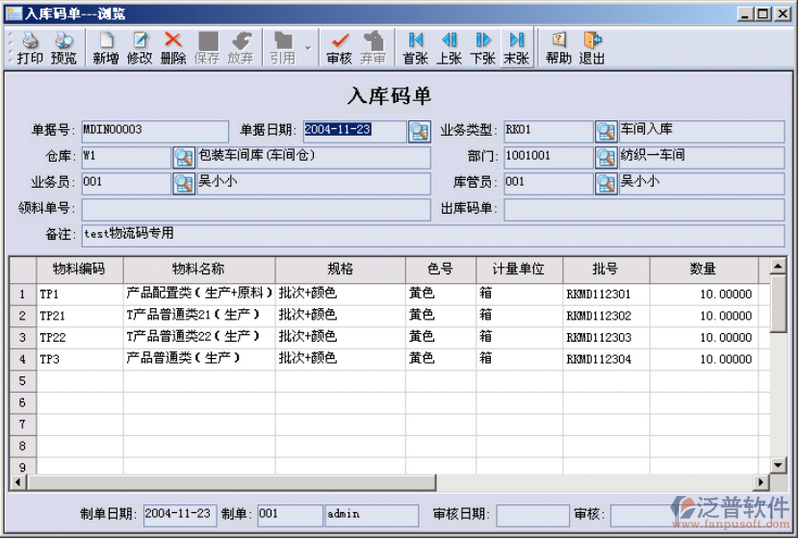Click the 物料名称 column header
Image resolution: width=800 pixels, height=540 pixels.
coord(198,269)
